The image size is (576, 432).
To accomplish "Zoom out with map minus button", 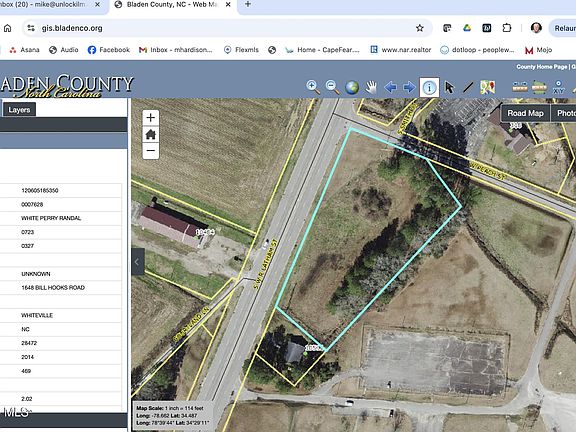I will [151, 151].
